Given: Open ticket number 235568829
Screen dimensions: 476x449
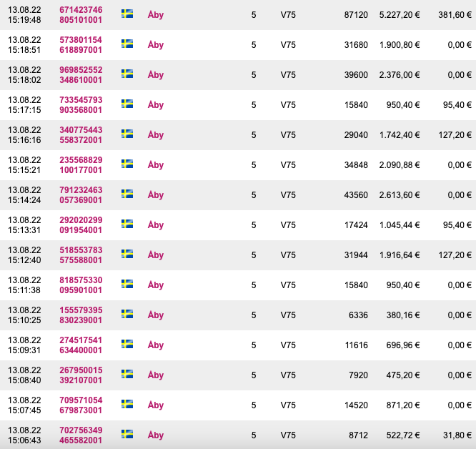Looking at the screenshot, I should tap(81, 160).
